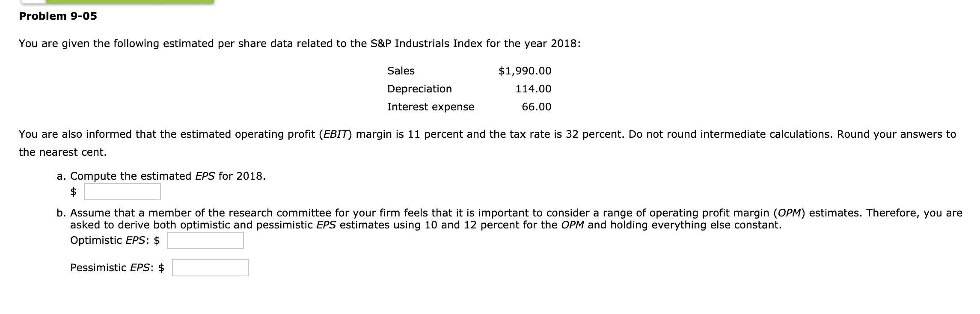Click inside the empty part a answer box

click(x=122, y=192)
